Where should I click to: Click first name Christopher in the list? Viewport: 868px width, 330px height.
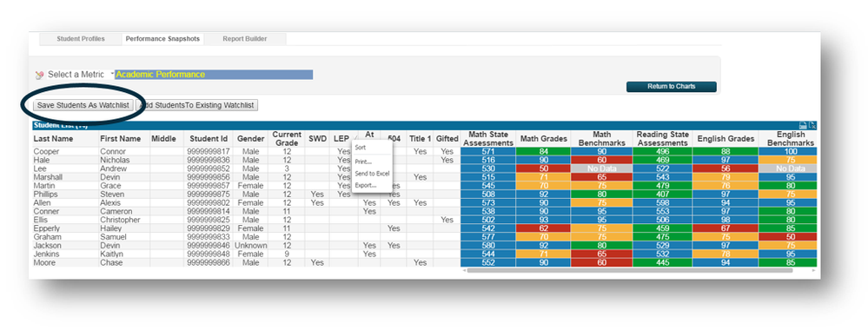coord(120,220)
